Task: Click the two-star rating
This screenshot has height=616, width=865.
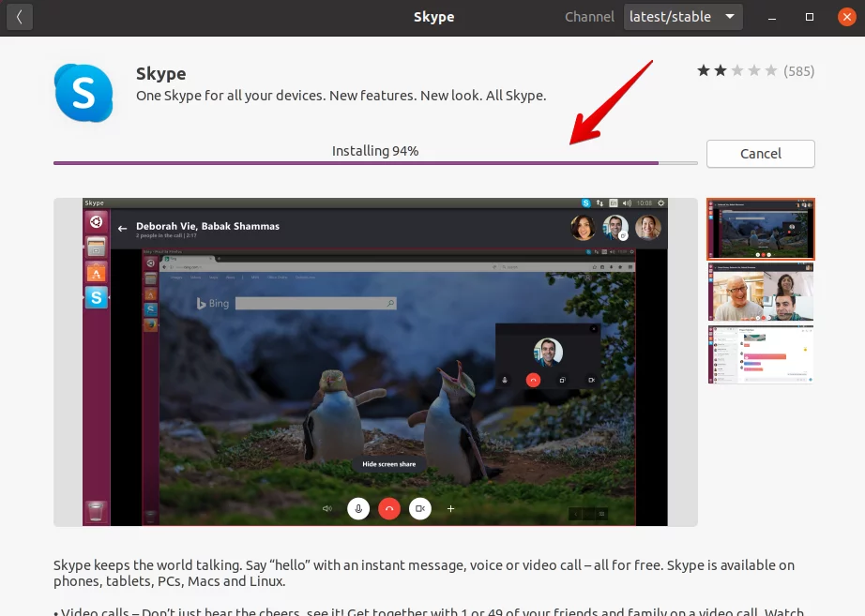Action: pyautogui.click(x=736, y=70)
